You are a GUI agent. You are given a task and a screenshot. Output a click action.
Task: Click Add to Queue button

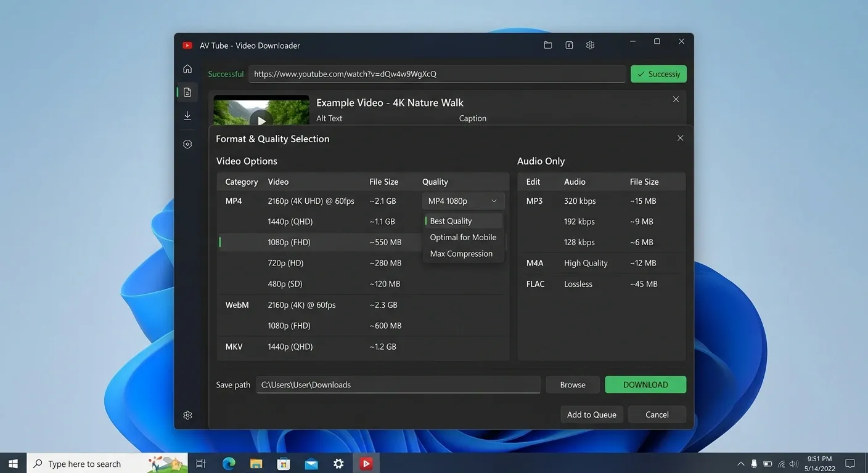pyautogui.click(x=592, y=414)
